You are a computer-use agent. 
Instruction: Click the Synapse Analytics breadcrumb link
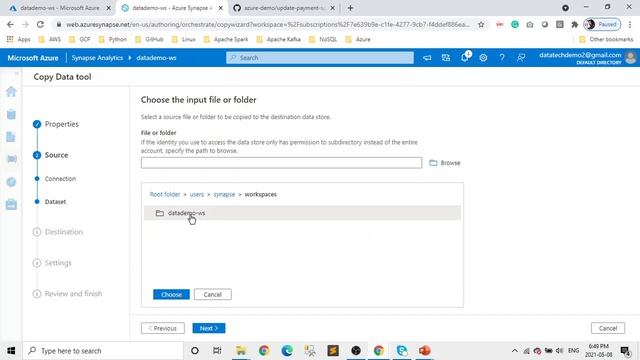click(97, 58)
